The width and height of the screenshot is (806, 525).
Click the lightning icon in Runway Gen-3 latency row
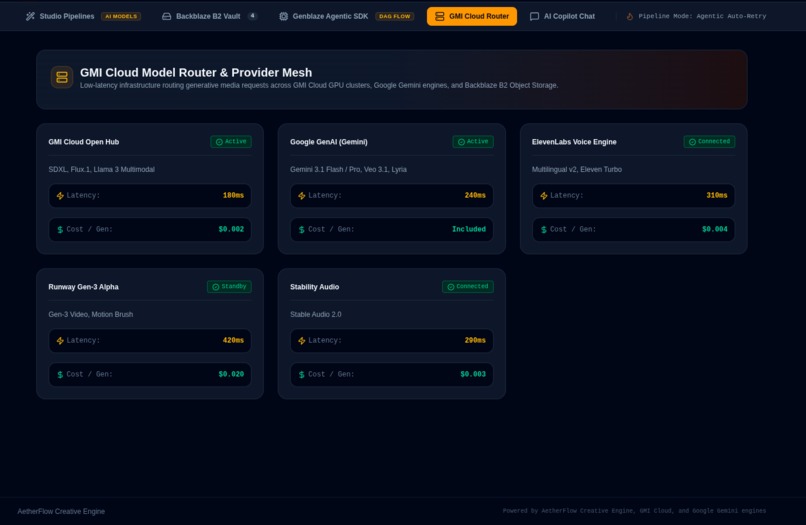[x=60, y=341]
